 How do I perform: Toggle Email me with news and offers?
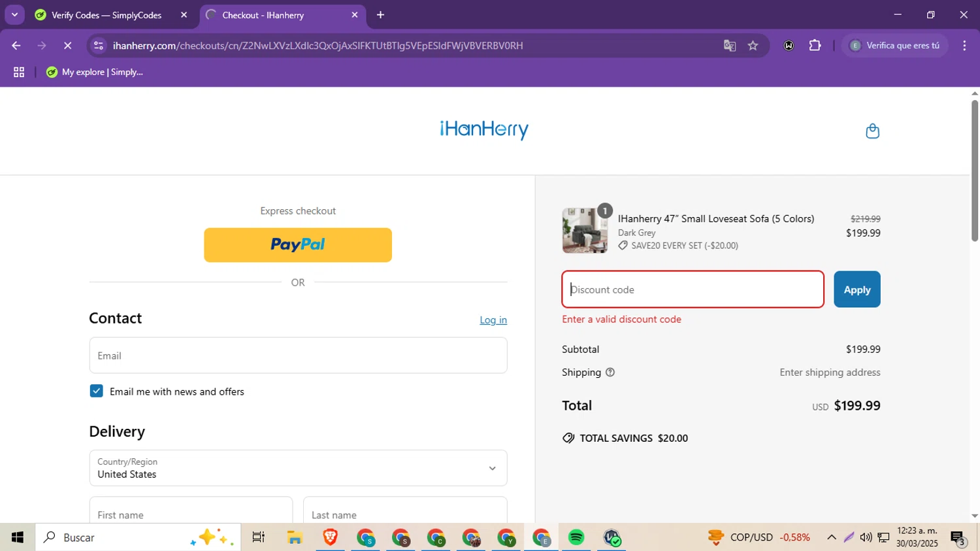[x=97, y=391]
